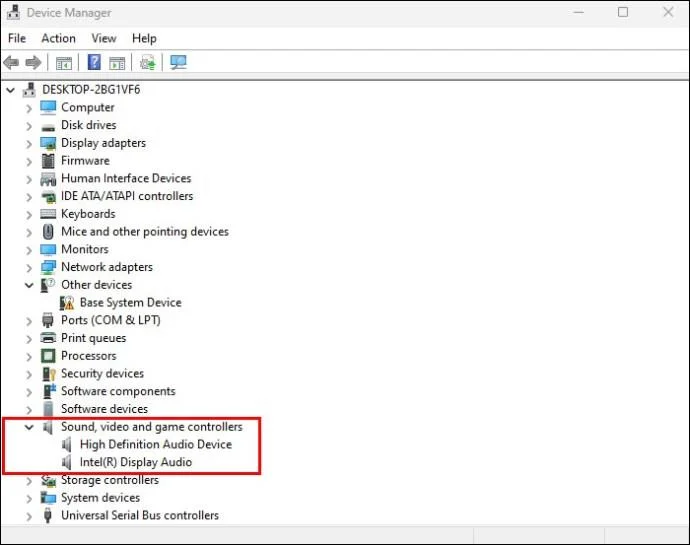This screenshot has height=545, width=690.
Task: Open the View menu
Action: (x=104, y=38)
